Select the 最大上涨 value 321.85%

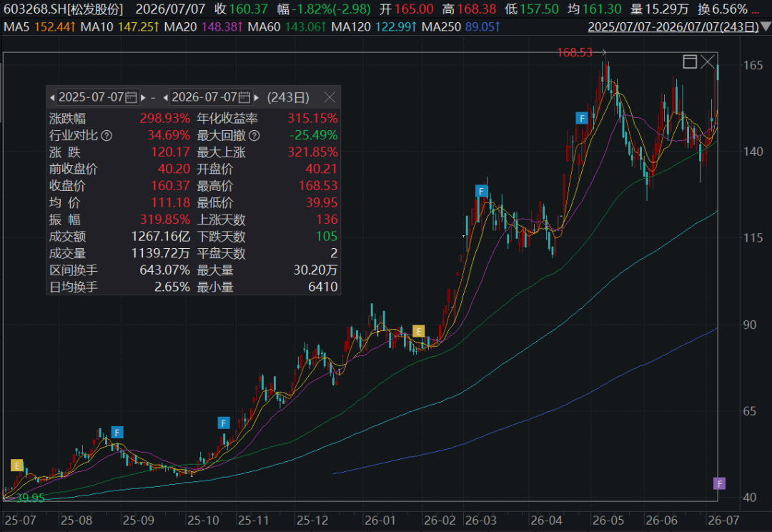coord(312,152)
